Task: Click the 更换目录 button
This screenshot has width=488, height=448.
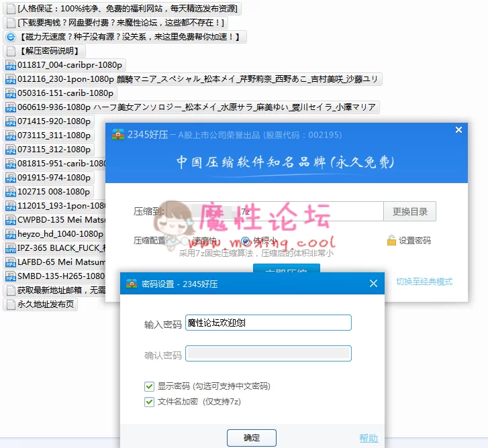Action: pos(410,212)
